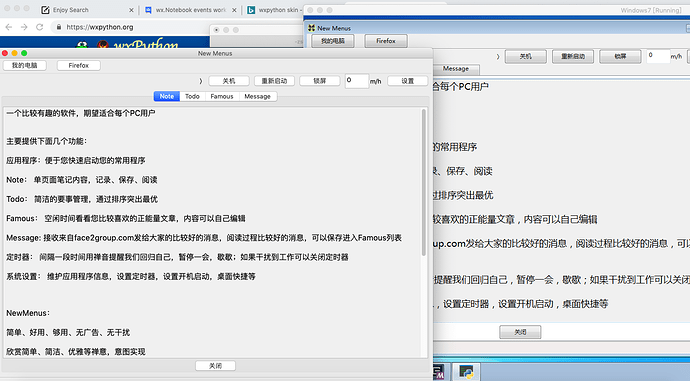Open the Message tab in Mac window
Image resolution: width=690 pixels, height=381 pixels.
tap(257, 96)
